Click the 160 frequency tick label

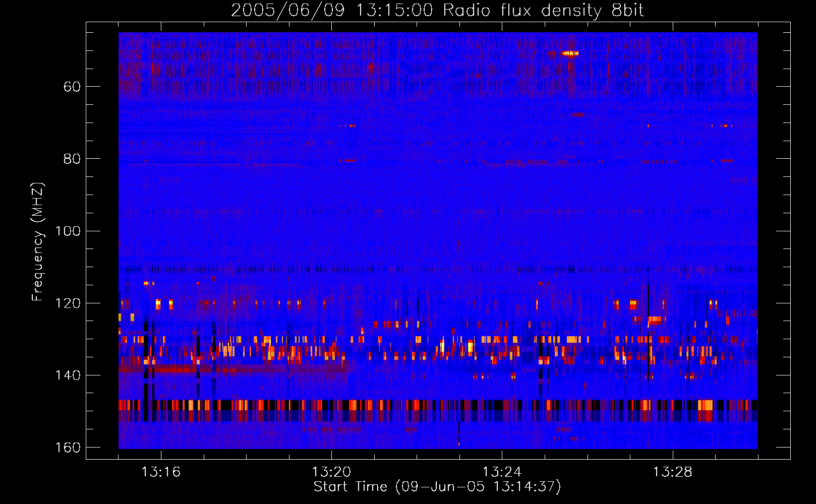click(x=68, y=448)
